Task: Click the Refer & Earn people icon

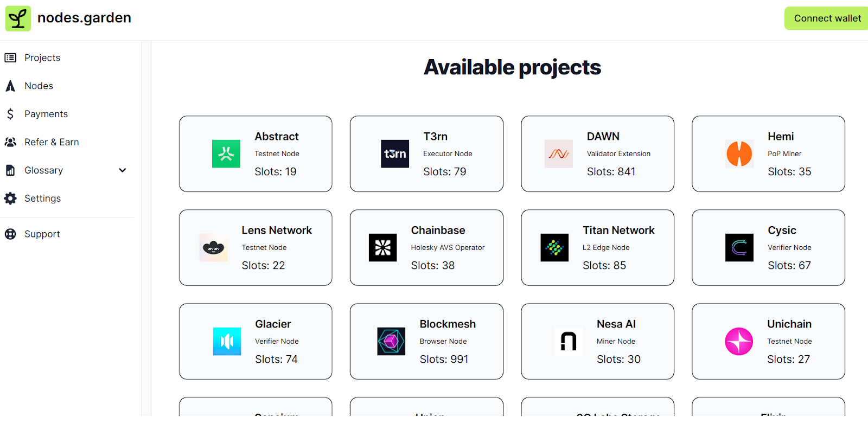Action: [10, 142]
